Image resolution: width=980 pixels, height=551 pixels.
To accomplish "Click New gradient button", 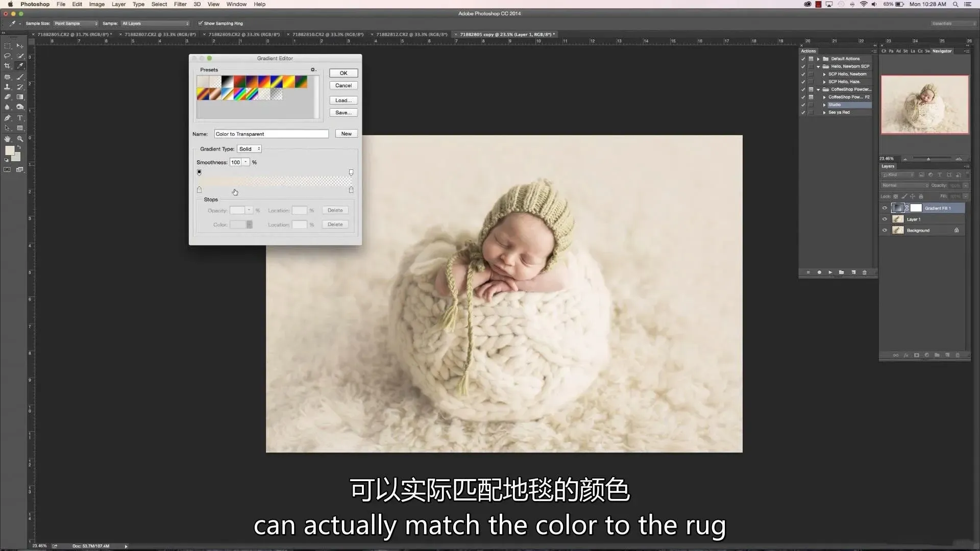I will coord(347,134).
